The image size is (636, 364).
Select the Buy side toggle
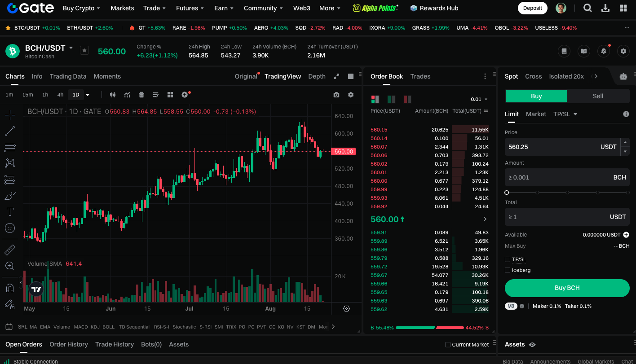click(x=536, y=96)
